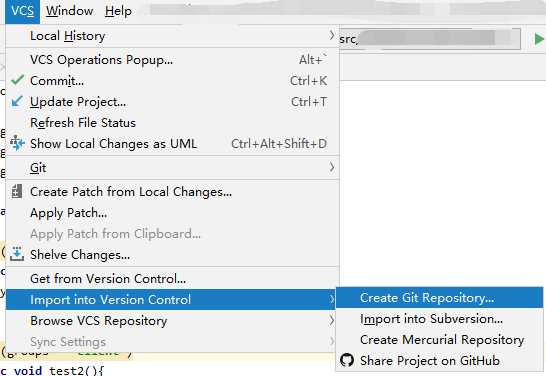
Task: Open Import into Version Control submenu
Action: (x=171, y=299)
